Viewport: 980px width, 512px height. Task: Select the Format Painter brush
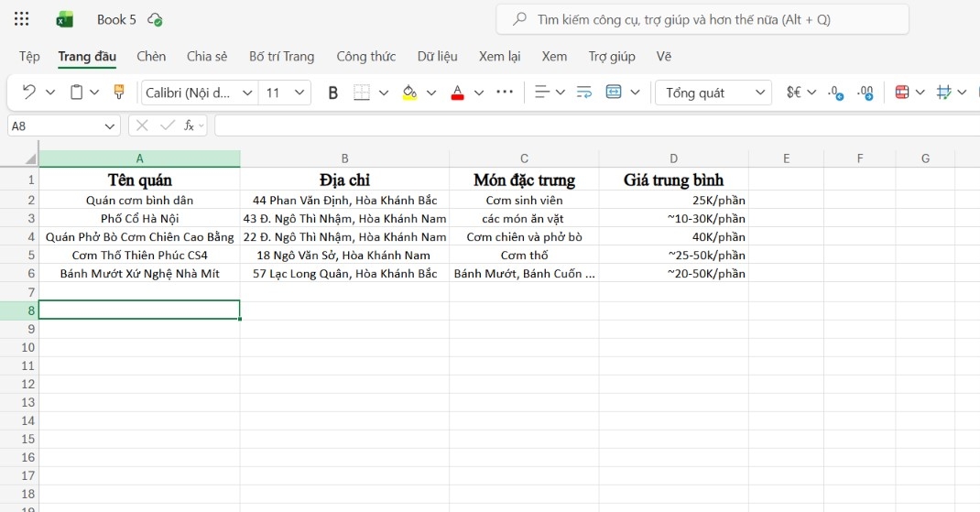coord(119,92)
